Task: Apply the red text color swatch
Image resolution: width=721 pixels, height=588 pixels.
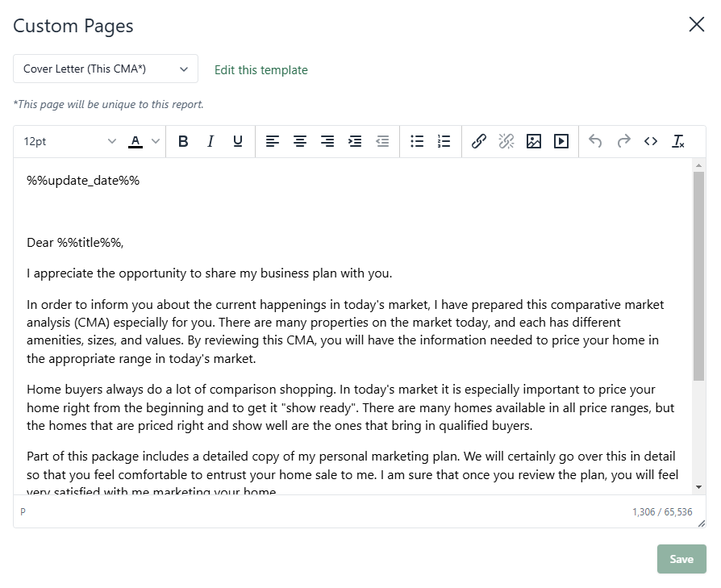Action: 135,141
